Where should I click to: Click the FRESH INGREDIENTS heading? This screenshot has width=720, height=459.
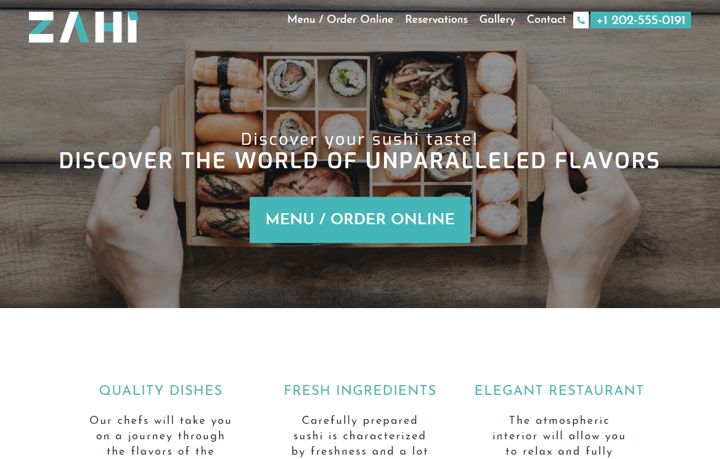360,390
